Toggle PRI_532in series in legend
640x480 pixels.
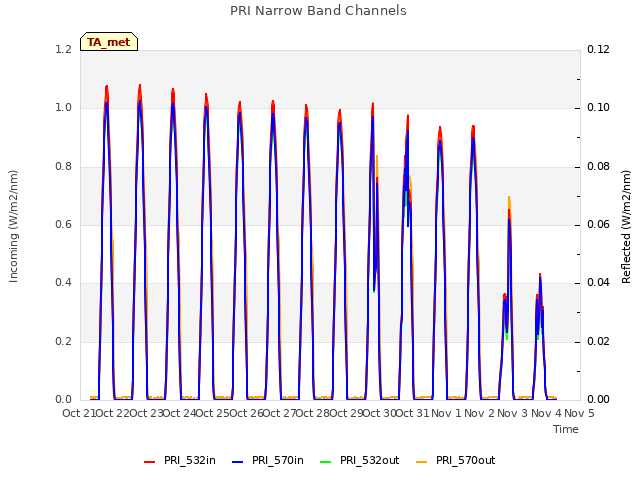coord(180,460)
